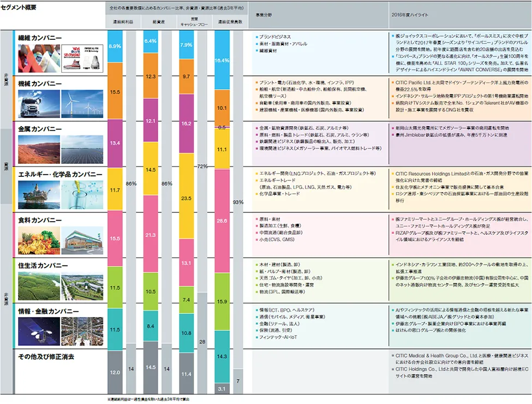Viewport: 532px width, 404px height.
Task: Click the pink 13.1 cash flow segment
Action: (187, 263)
